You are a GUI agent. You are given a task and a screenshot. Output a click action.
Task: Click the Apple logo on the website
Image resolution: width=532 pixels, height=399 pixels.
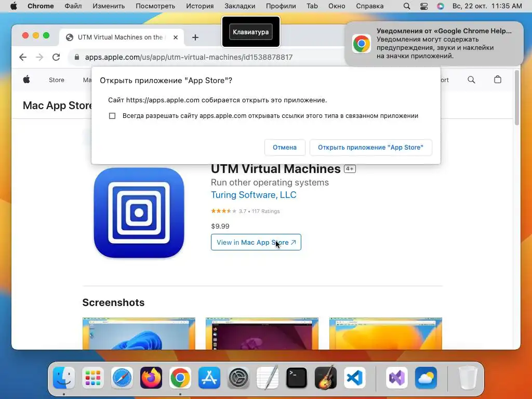pos(26,79)
